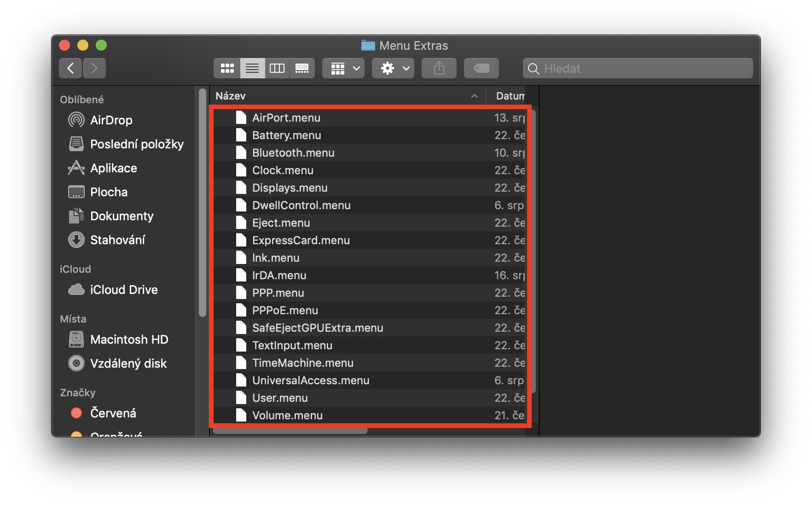Open the action gear dropdown
Viewport: 812px width, 505px height.
392,68
